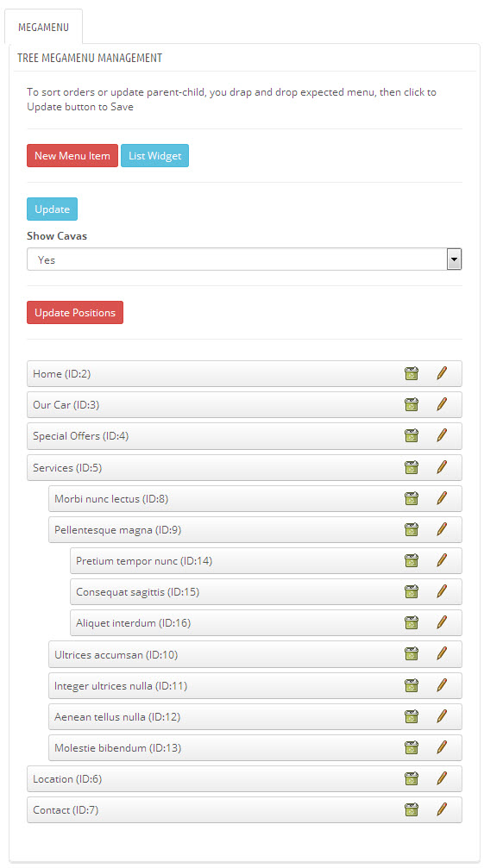Viewport: 484px width, 868px height.
Task: Click the green widget icon for Our Car
Action: [412, 404]
